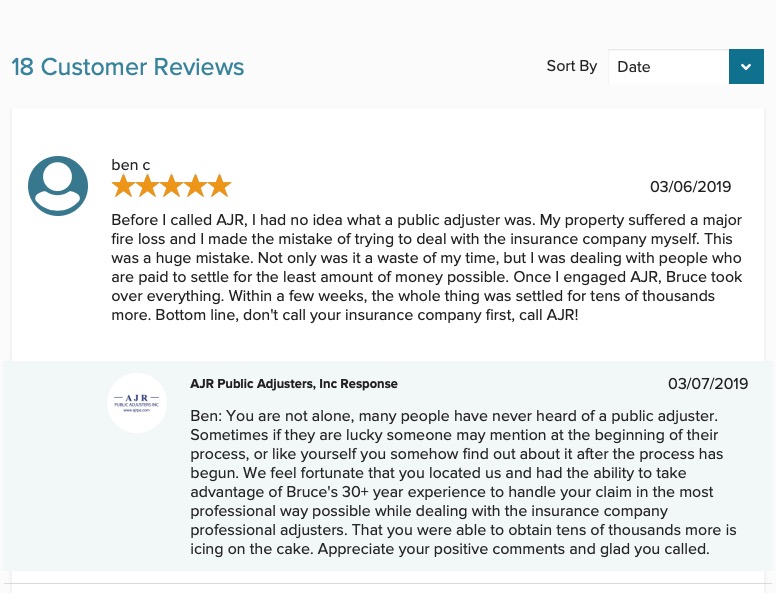This screenshot has width=776, height=593.
Task: Click the third, middle star of the rating
Action: coord(171,186)
